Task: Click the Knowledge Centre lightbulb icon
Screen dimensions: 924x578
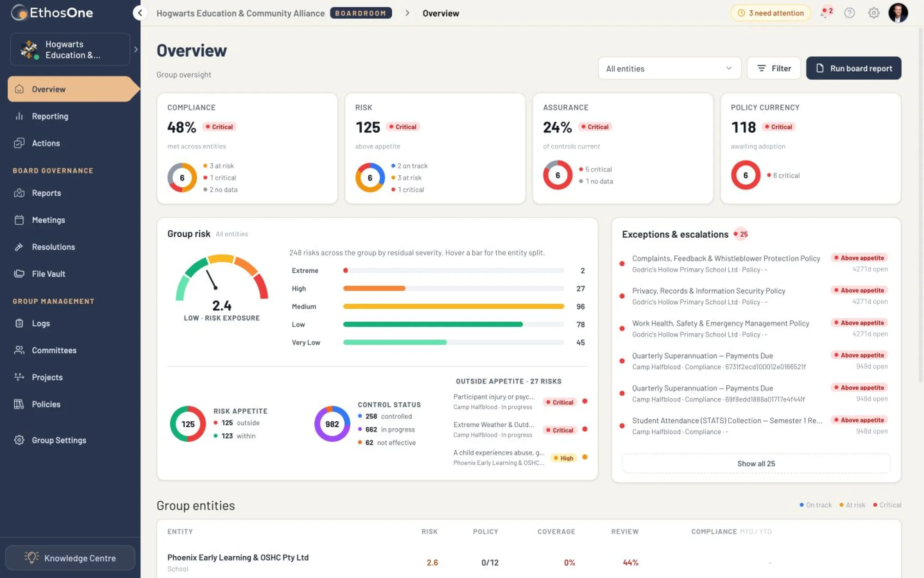Action: coord(31,558)
